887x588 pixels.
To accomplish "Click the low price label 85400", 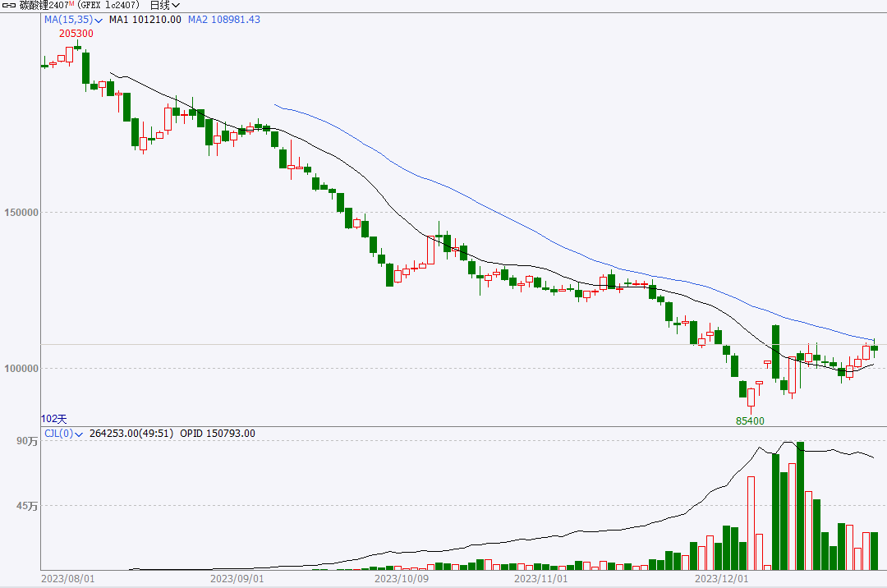I will [750, 421].
